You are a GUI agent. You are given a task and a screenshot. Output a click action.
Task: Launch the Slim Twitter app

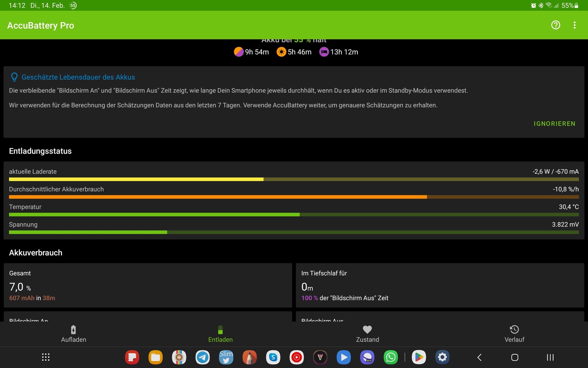(x=226, y=357)
